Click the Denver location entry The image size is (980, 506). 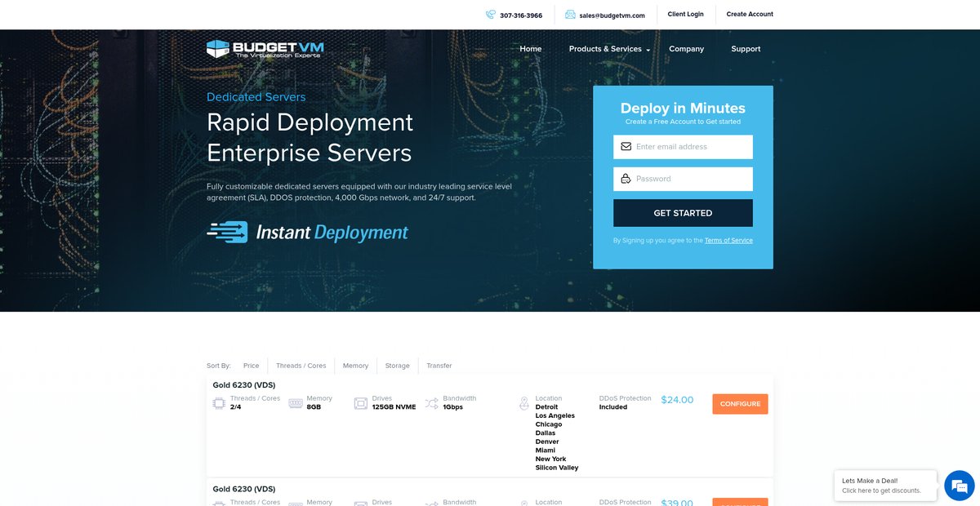[x=547, y=442]
